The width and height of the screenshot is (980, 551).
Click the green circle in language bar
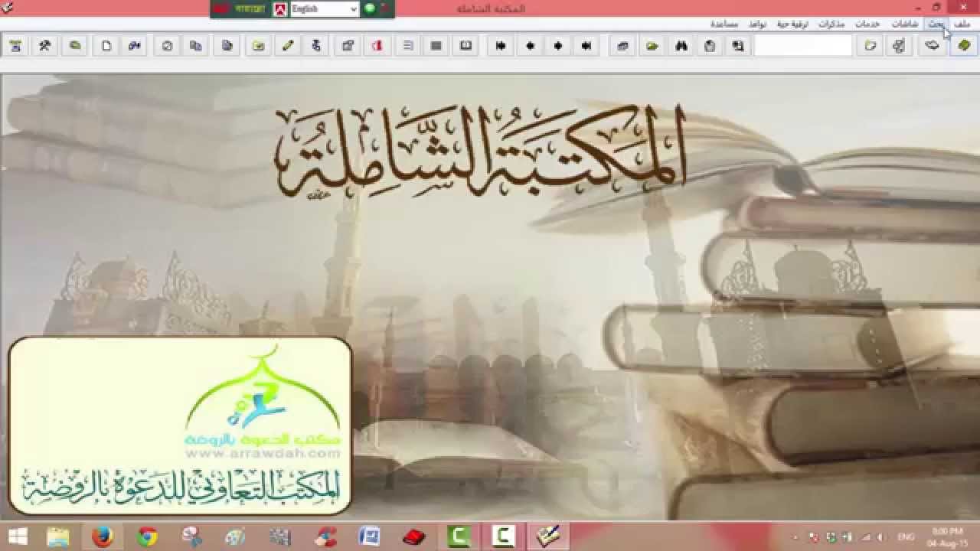point(370,9)
